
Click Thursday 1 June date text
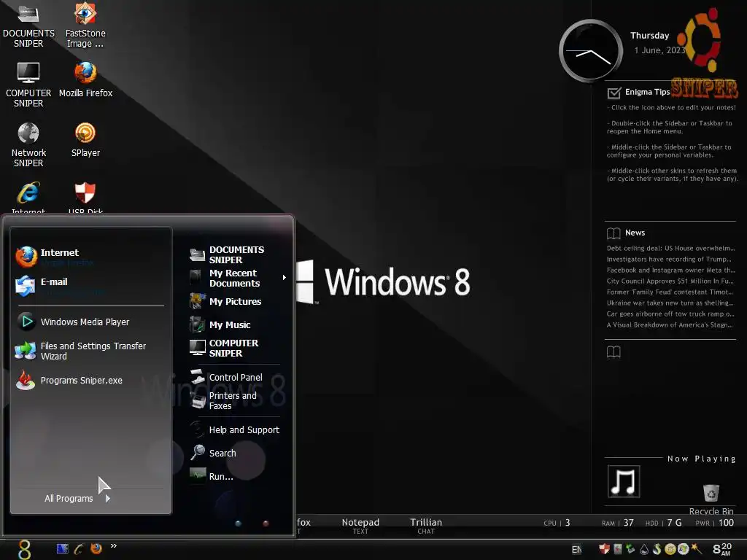pos(659,42)
